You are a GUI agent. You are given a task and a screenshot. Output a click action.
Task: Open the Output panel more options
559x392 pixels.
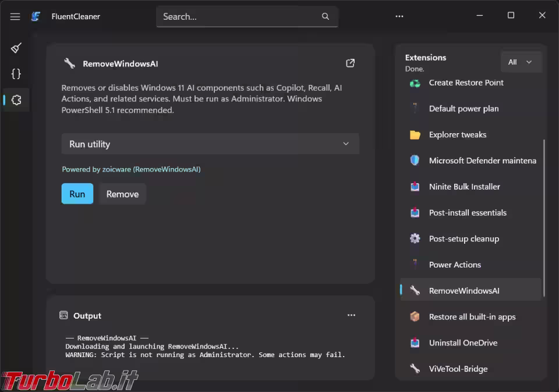[351, 315]
